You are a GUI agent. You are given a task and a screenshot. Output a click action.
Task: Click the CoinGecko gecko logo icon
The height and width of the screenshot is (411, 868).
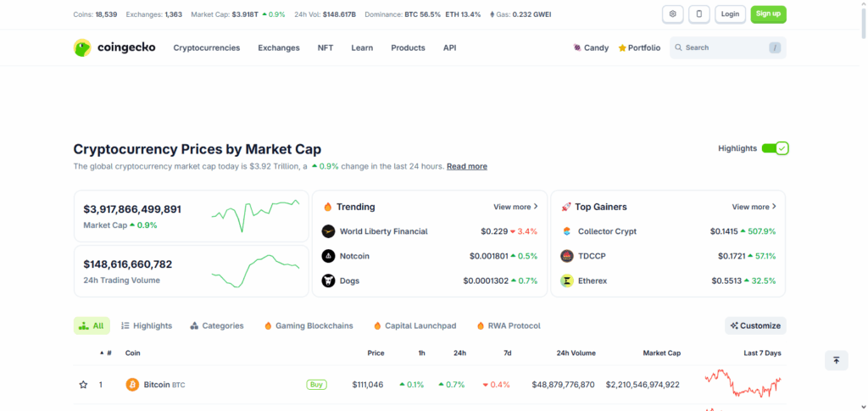82,47
